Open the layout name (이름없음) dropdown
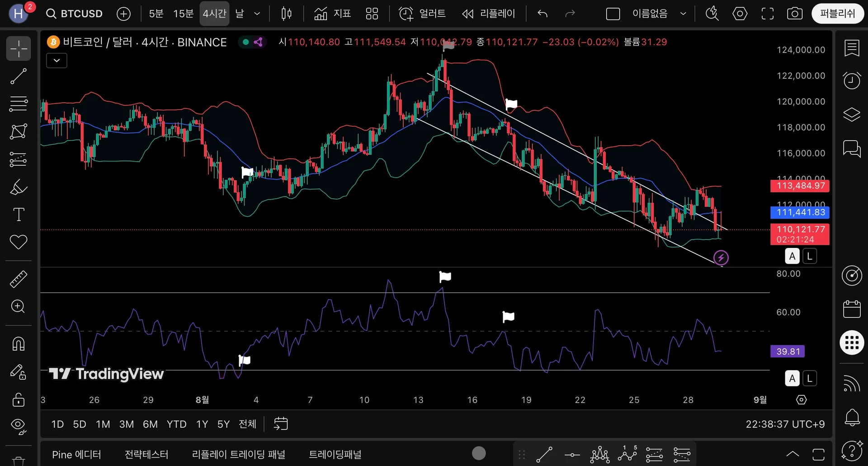Screen dimensions: 868x466 point(683,14)
